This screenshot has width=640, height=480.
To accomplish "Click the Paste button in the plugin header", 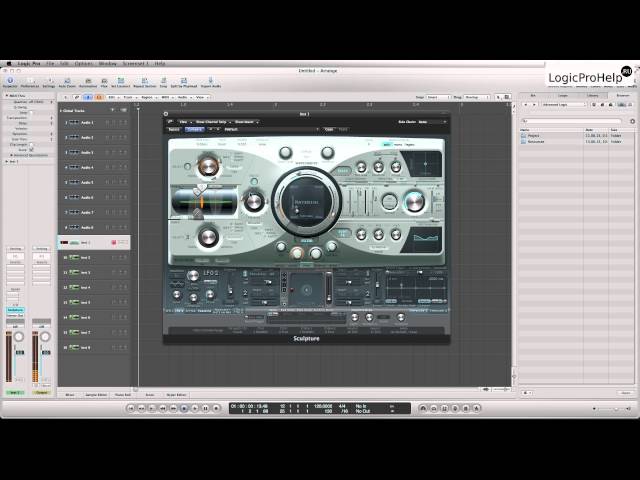I will [343, 129].
